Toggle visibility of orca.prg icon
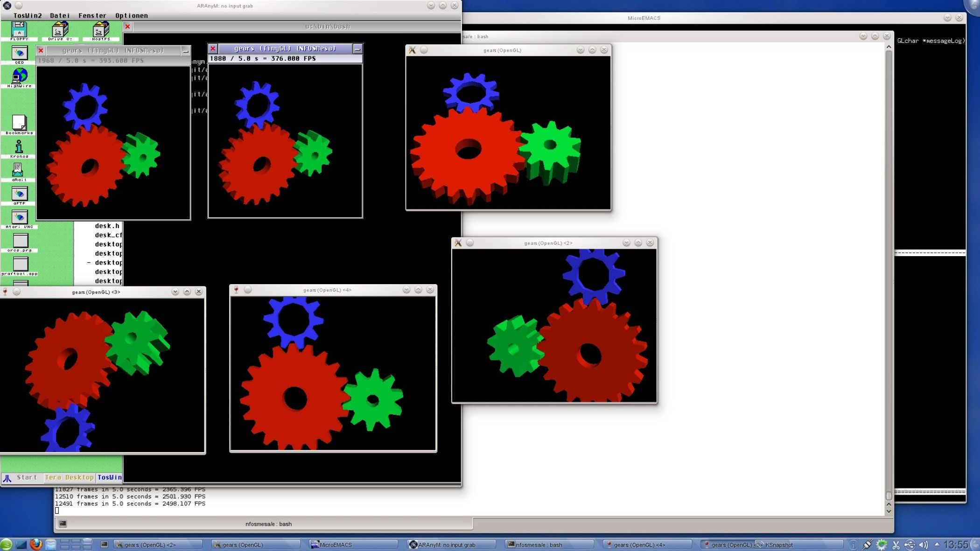Screen dimensions: 980x551 [x=18, y=239]
